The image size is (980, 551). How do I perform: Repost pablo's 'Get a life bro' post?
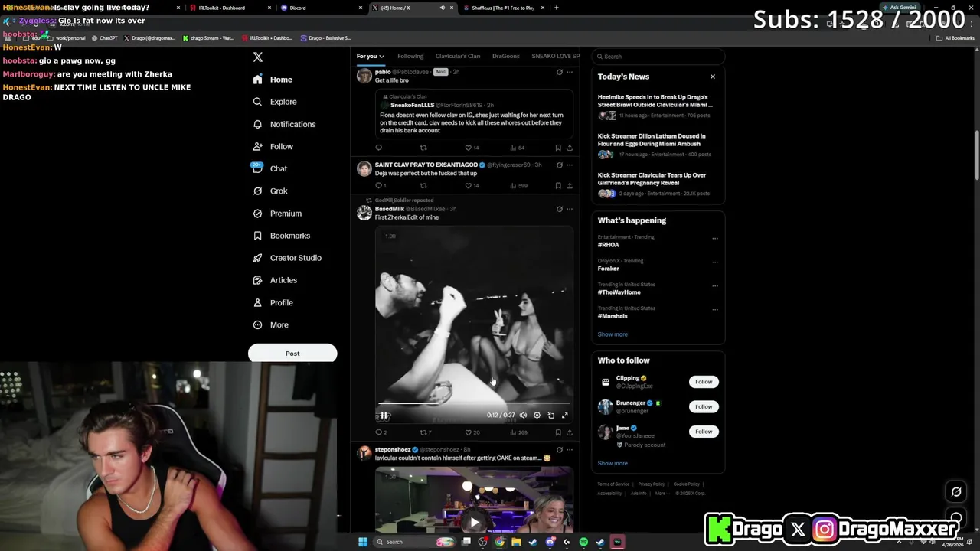pos(423,148)
